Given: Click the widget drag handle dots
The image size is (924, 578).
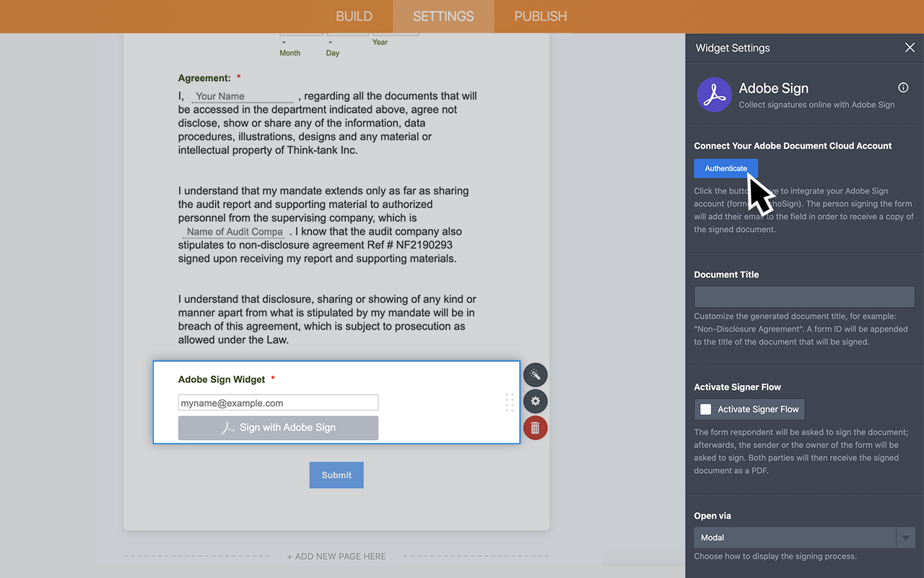Looking at the screenshot, I should pos(510,402).
